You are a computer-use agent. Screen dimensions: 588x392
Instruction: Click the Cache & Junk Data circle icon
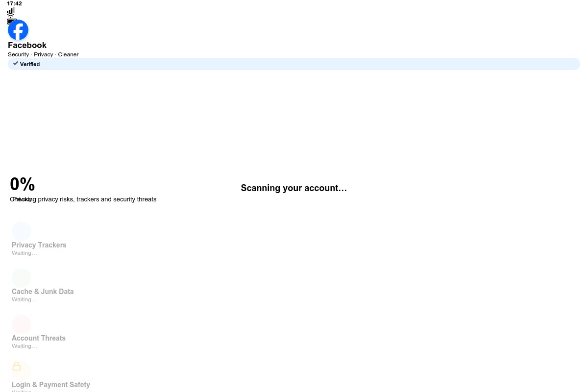coord(22,278)
